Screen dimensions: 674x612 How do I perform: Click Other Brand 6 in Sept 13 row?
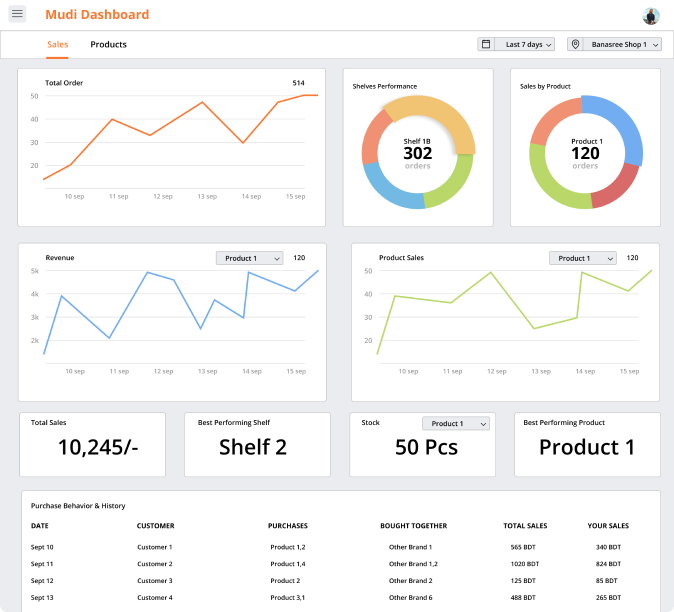tap(410, 598)
